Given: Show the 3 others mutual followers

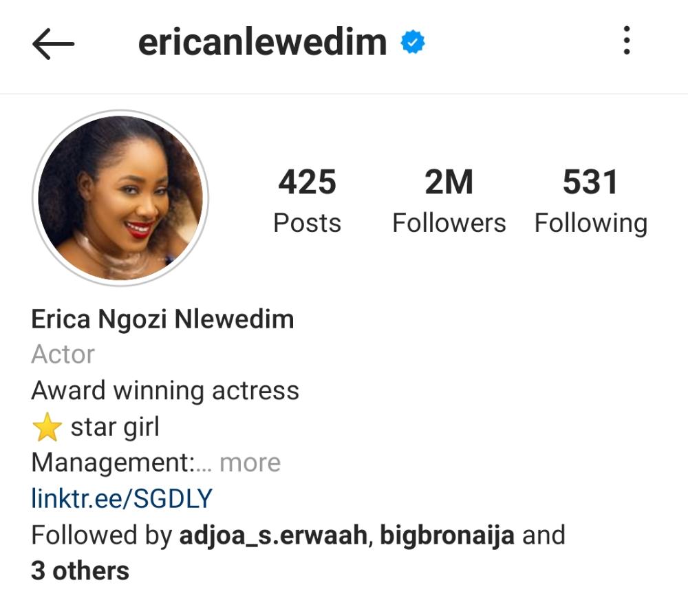Looking at the screenshot, I should 80,571.
